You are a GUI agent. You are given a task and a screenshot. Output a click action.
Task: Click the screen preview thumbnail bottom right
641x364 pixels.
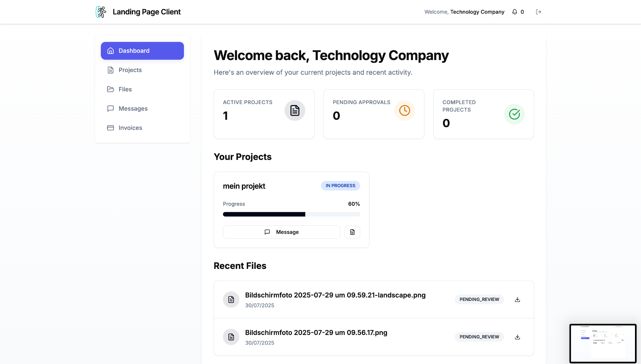(603, 343)
